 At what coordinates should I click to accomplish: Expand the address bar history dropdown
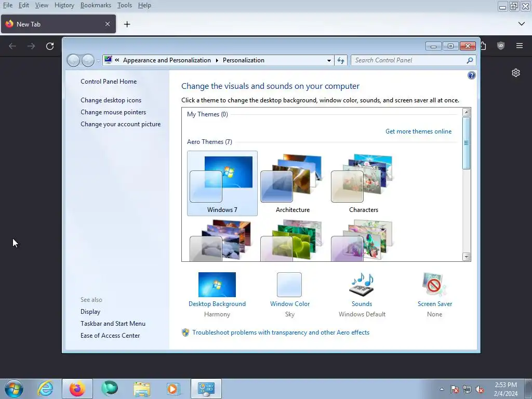(x=329, y=60)
